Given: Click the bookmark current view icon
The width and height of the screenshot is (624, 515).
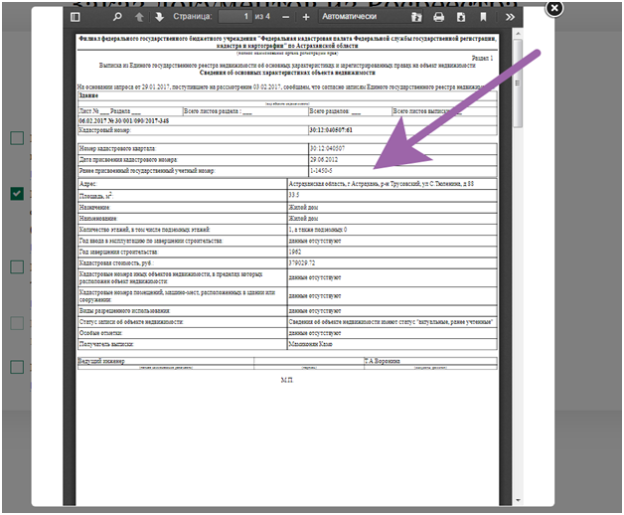Looking at the screenshot, I should click(483, 17).
